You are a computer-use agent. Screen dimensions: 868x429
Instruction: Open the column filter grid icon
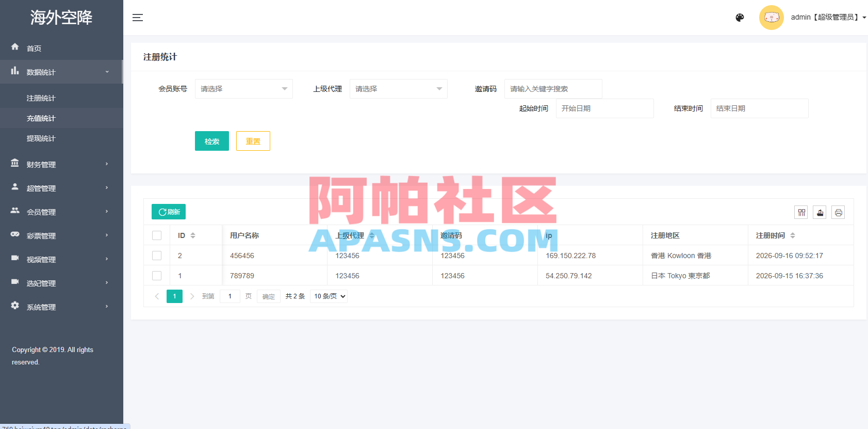pos(801,212)
